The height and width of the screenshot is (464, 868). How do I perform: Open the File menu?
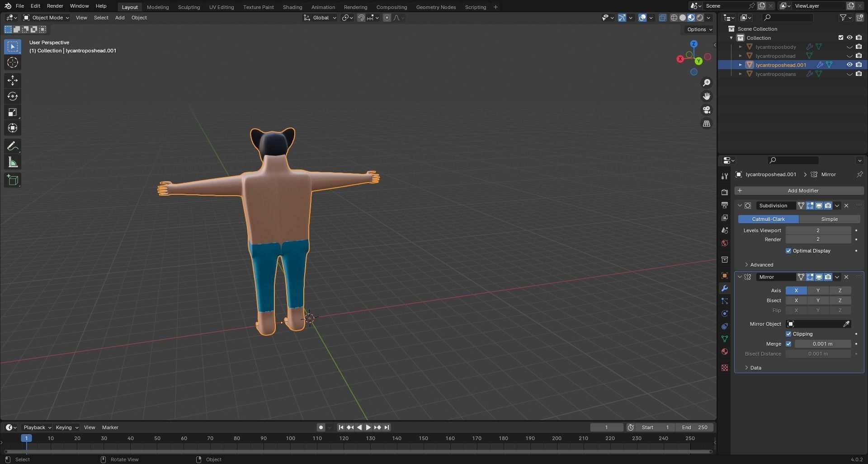pos(20,6)
